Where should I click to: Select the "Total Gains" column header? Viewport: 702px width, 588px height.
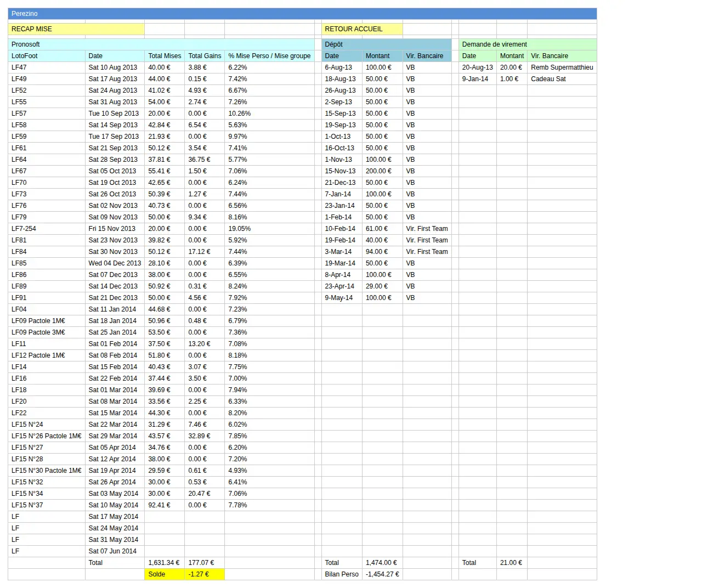(205, 56)
